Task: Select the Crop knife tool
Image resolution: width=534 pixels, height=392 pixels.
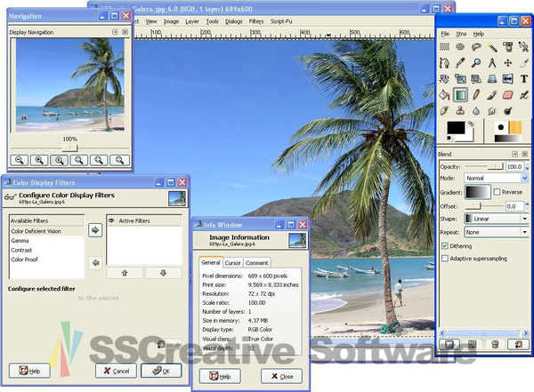Action: [523, 62]
